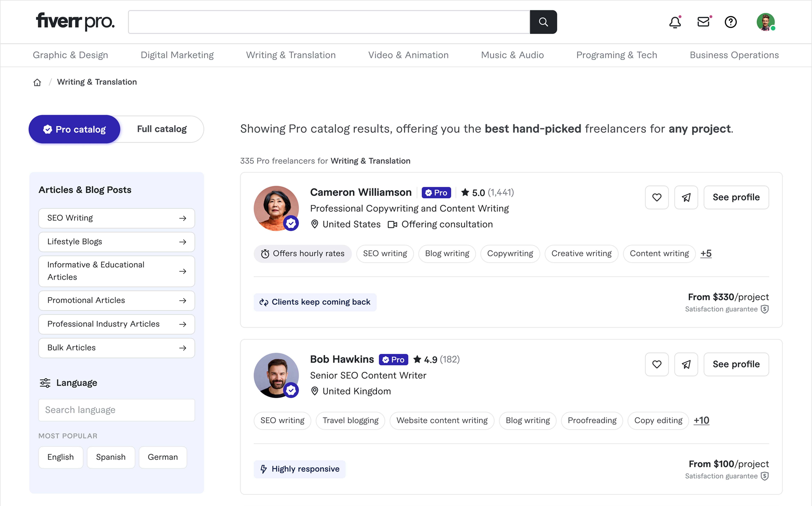Click the Search language input field

coord(116,410)
